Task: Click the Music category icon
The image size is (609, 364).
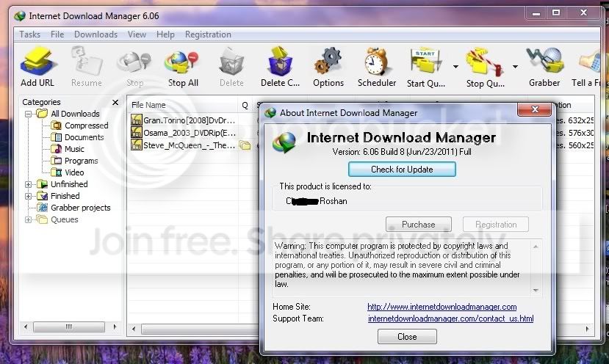Action: (57, 149)
